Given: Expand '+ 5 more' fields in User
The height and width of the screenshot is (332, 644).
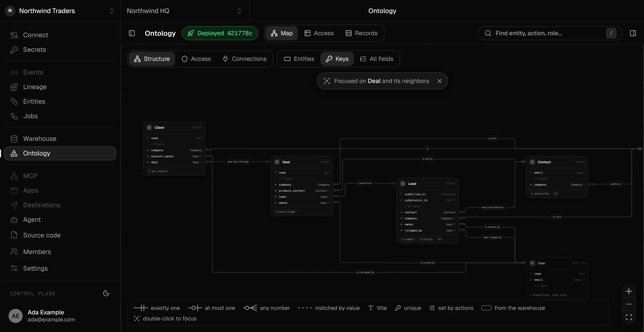Looking at the screenshot, I should click(x=541, y=286).
